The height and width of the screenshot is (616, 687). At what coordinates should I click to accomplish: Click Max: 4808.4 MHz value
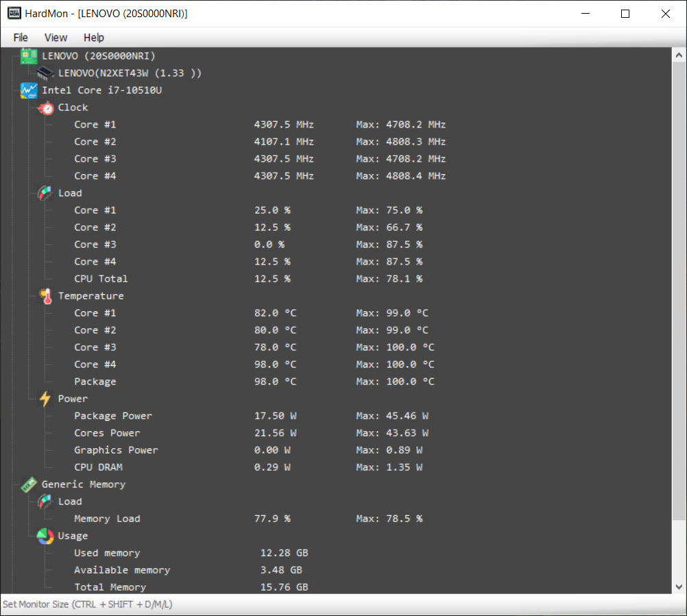(401, 176)
